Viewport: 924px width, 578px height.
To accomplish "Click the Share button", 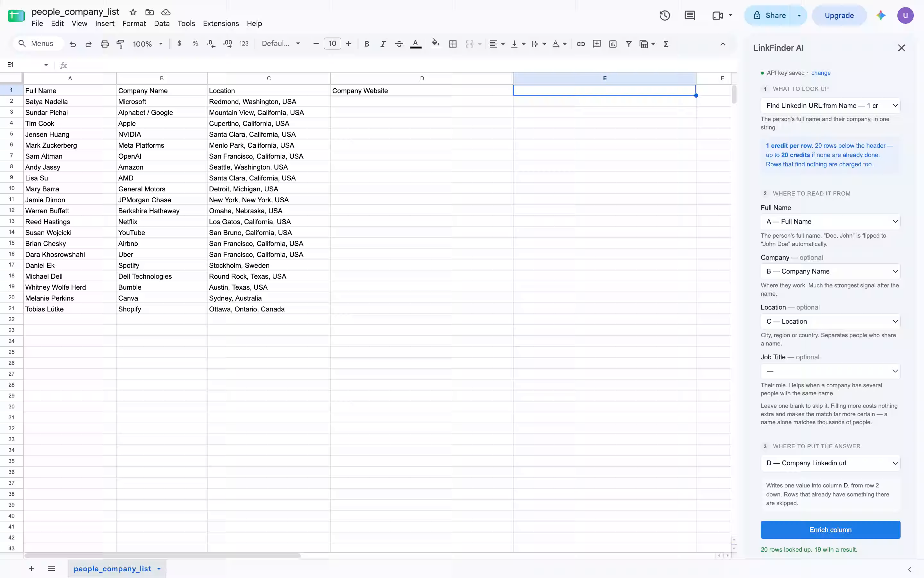I will (x=768, y=16).
